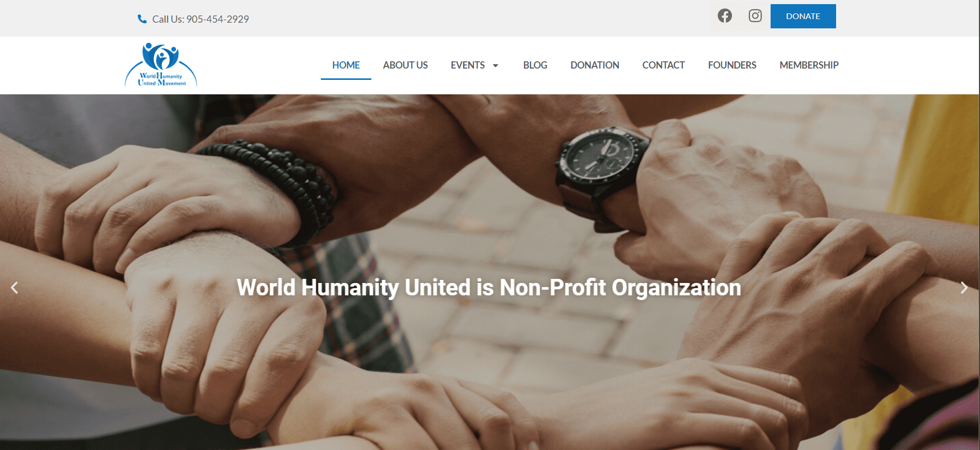Call the number 905-454-2929 link
This screenshot has width=980, height=450.
(x=201, y=19)
